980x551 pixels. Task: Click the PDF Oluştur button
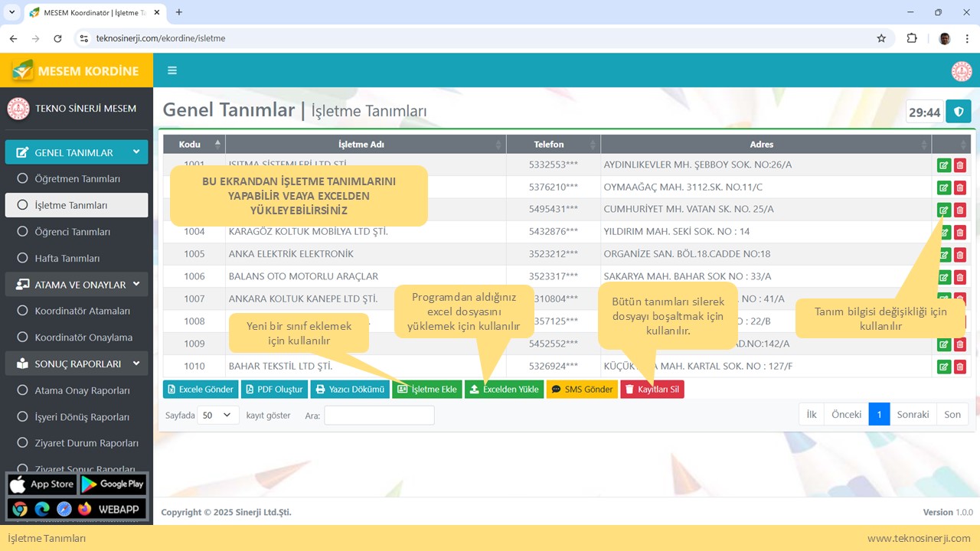(274, 390)
